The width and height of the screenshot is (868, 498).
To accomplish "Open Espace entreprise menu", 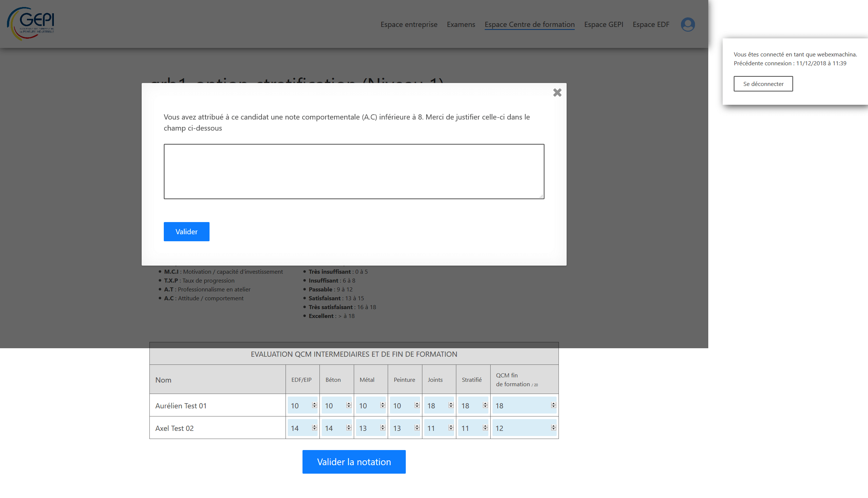I will 409,24.
